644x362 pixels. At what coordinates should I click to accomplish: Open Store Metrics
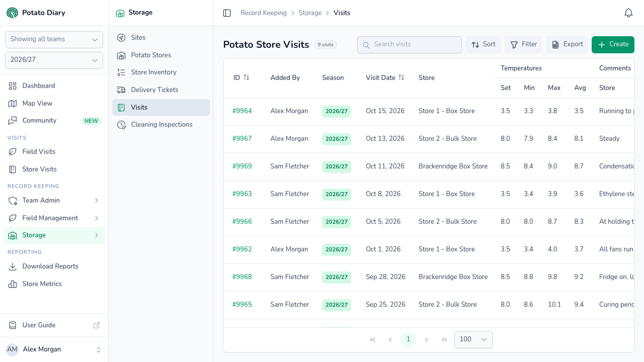[x=54, y=284]
